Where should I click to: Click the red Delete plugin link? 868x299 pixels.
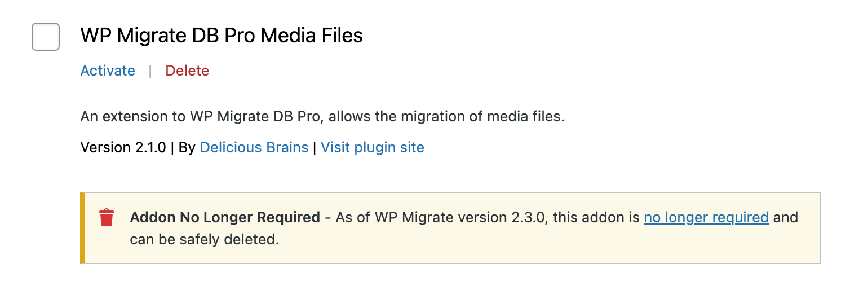pyautogui.click(x=187, y=71)
